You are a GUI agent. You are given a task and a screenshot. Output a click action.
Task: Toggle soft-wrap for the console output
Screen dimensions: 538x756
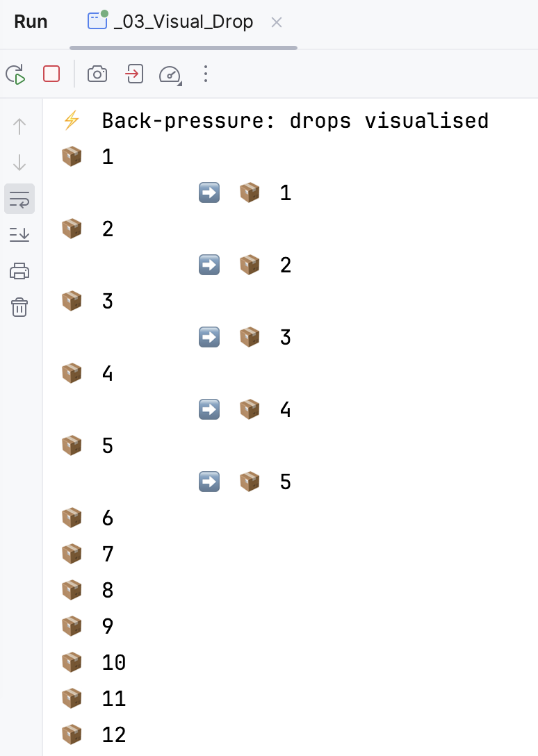tap(19, 199)
